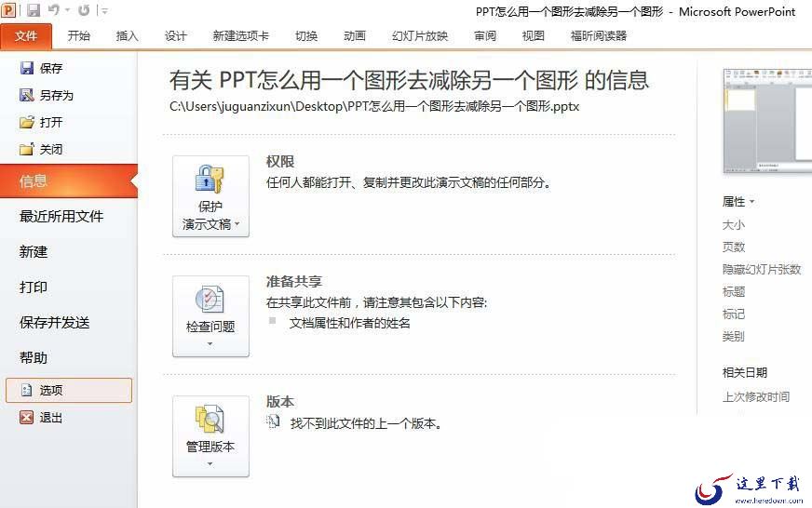This screenshot has height=508, width=812.
Task: Click the red 退出 exit icon
Action: [x=26, y=417]
